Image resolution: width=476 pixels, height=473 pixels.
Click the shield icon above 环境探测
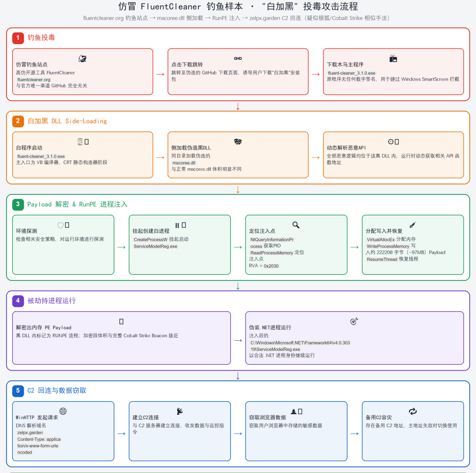click(60, 225)
